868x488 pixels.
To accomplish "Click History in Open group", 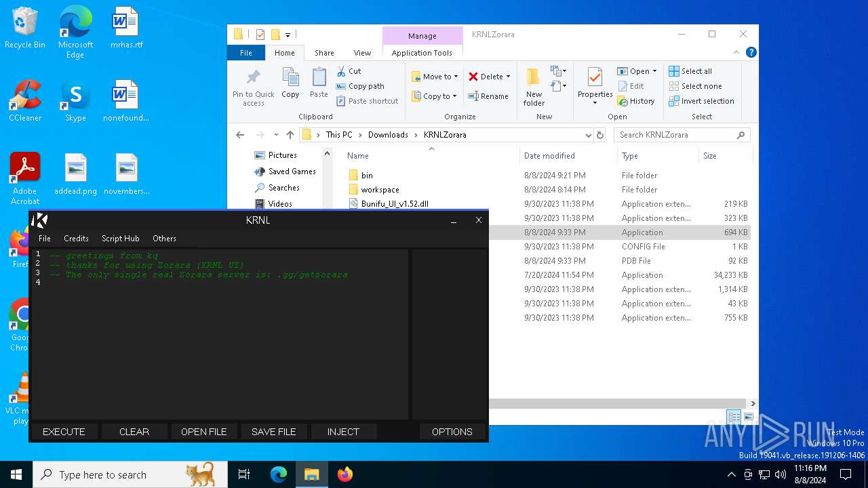I will [635, 101].
